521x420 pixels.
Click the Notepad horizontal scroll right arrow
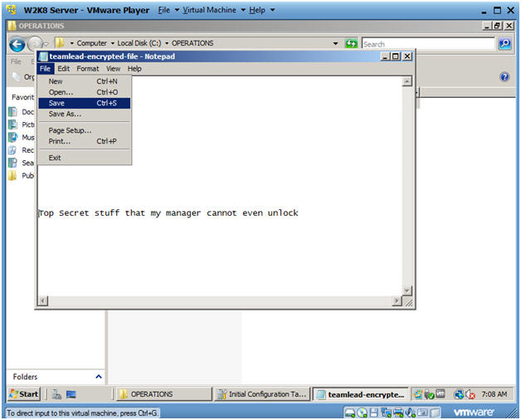397,301
